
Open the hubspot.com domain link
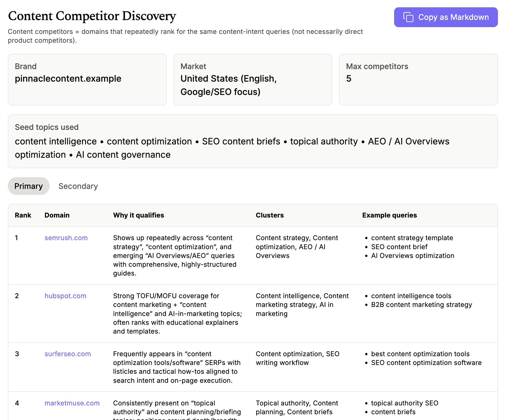point(65,296)
